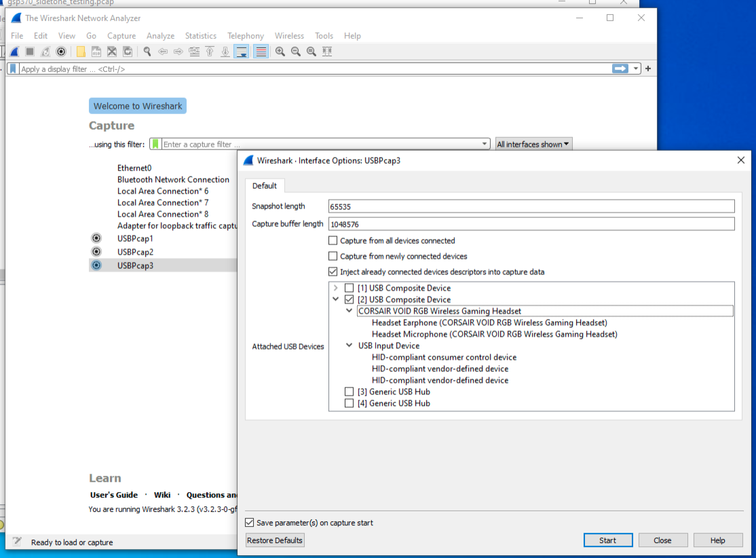Screen dimensions: 756x558
Task: Click the Restart current capture icon
Action: pos(45,52)
